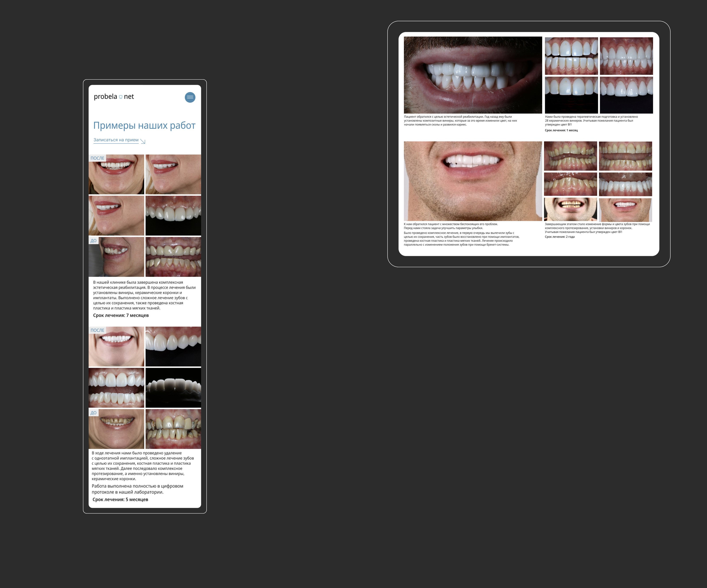Open the glowing dental bridge on black thumbnail
This screenshot has width=707, height=588.
[173, 388]
